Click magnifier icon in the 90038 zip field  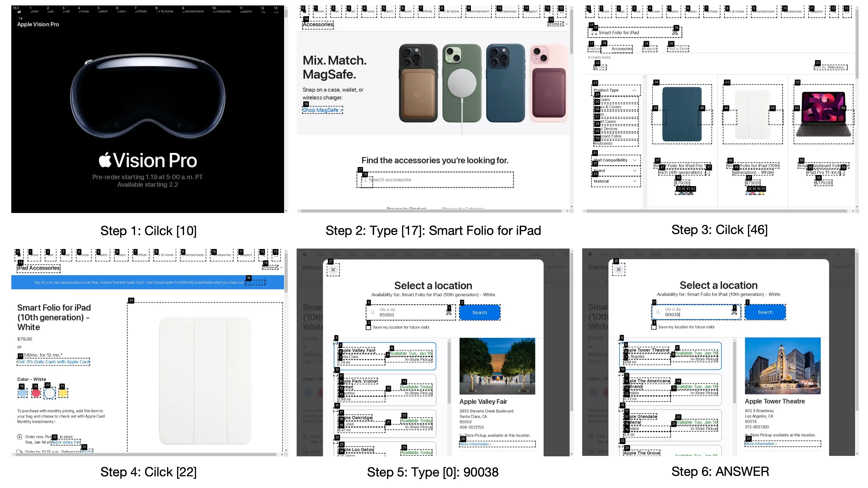658,312
